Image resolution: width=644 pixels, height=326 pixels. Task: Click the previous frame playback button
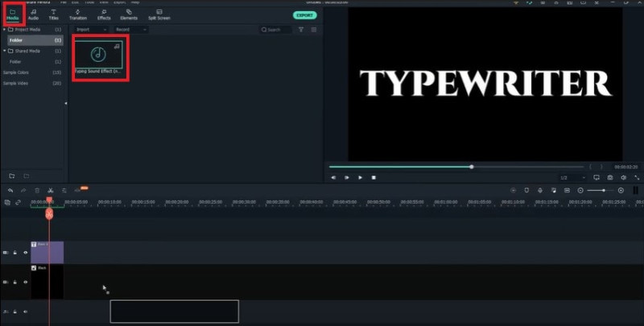[x=333, y=178]
